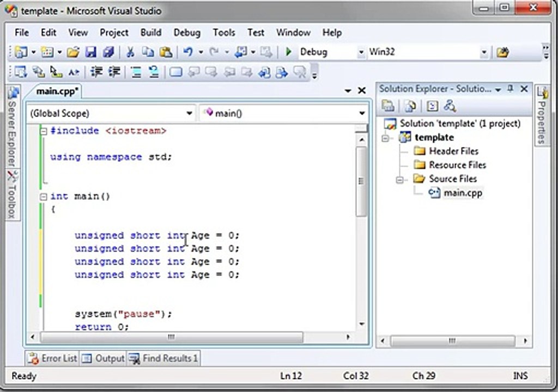Click the Add New Item toolbar icon

pos(47,52)
